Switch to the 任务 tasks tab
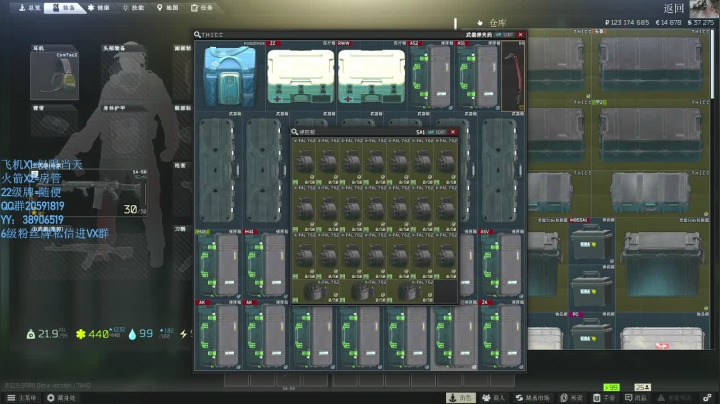The height and width of the screenshot is (404, 720). (202, 8)
